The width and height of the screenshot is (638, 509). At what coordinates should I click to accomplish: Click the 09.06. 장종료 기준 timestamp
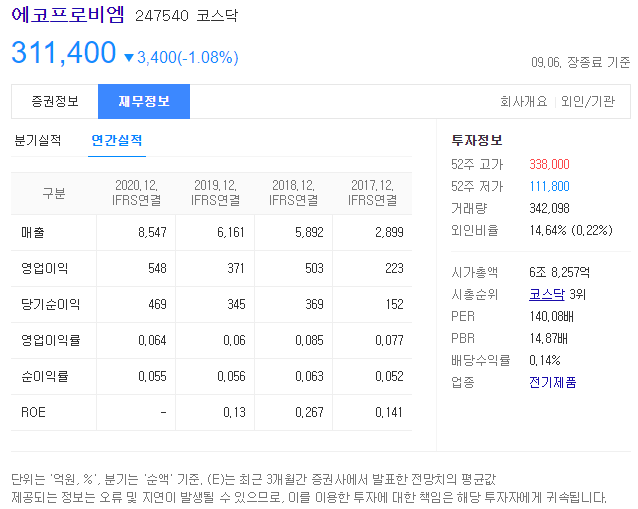click(581, 62)
